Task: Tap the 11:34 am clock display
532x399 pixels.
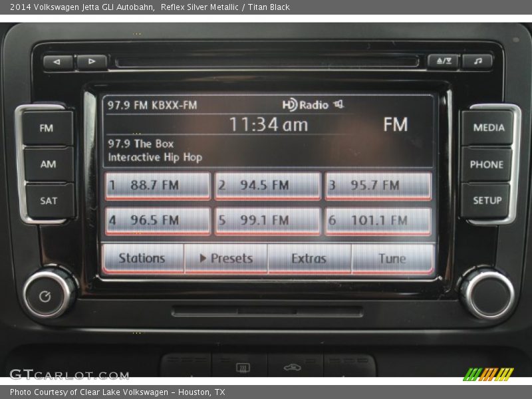Action: point(269,124)
